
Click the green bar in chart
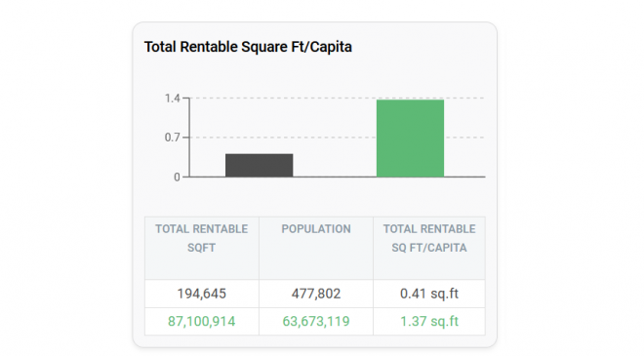(410, 138)
